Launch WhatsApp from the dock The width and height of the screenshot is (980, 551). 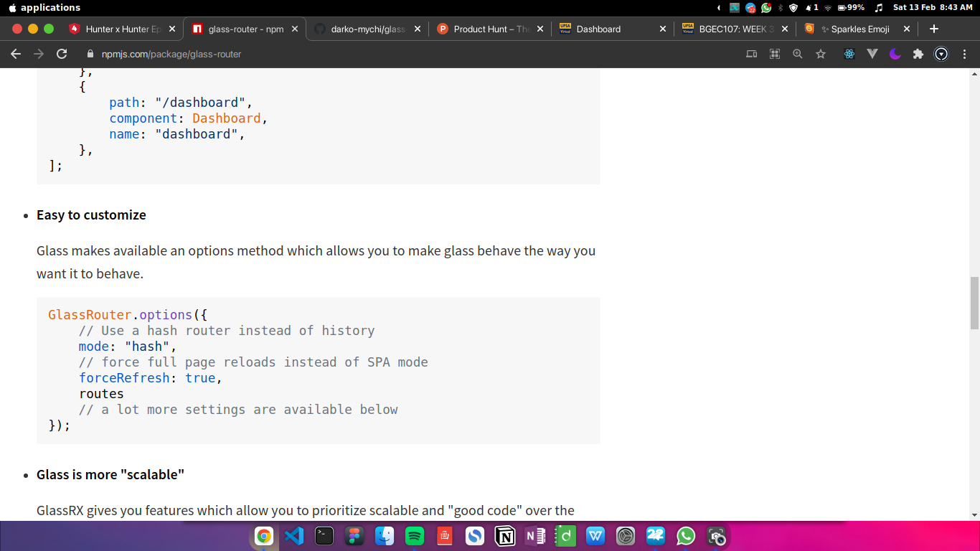[x=686, y=536]
